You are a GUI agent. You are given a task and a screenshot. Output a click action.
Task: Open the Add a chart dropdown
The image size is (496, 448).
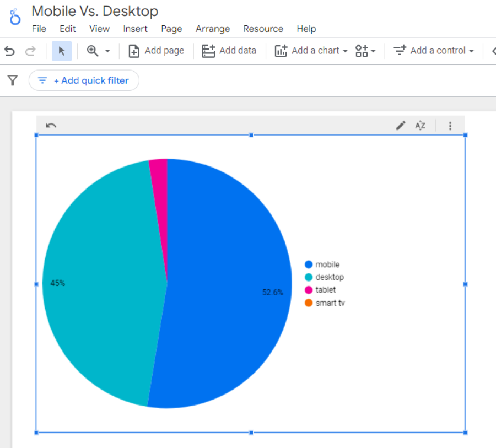pyautogui.click(x=311, y=51)
